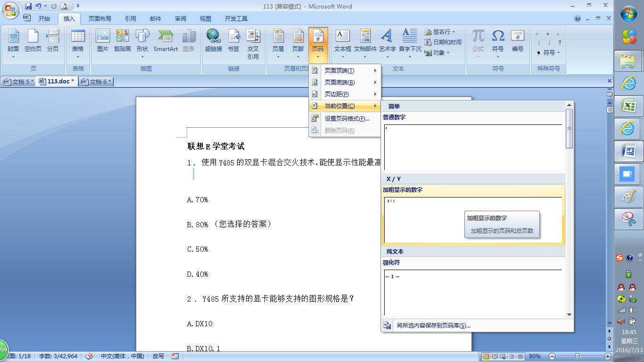The image size is (644, 362).
Task: Click the 90% zoom level button
Action: pos(535,356)
